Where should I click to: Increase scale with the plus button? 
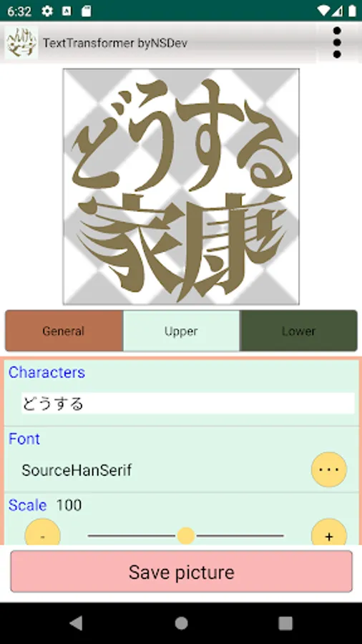coord(329,532)
